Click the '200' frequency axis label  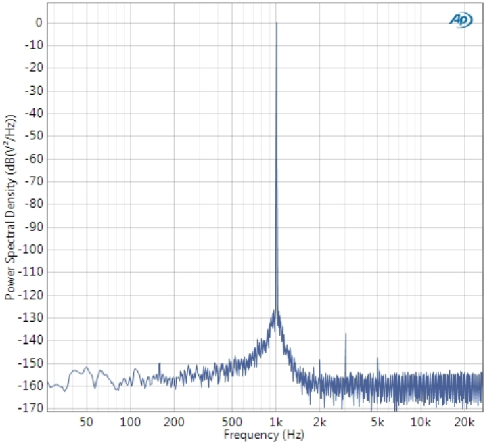click(174, 422)
